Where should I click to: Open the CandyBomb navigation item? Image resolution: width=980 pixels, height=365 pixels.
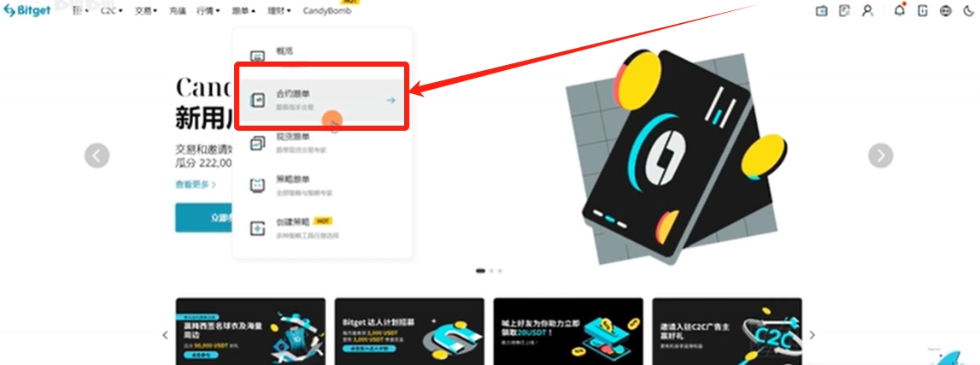click(x=327, y=10)
